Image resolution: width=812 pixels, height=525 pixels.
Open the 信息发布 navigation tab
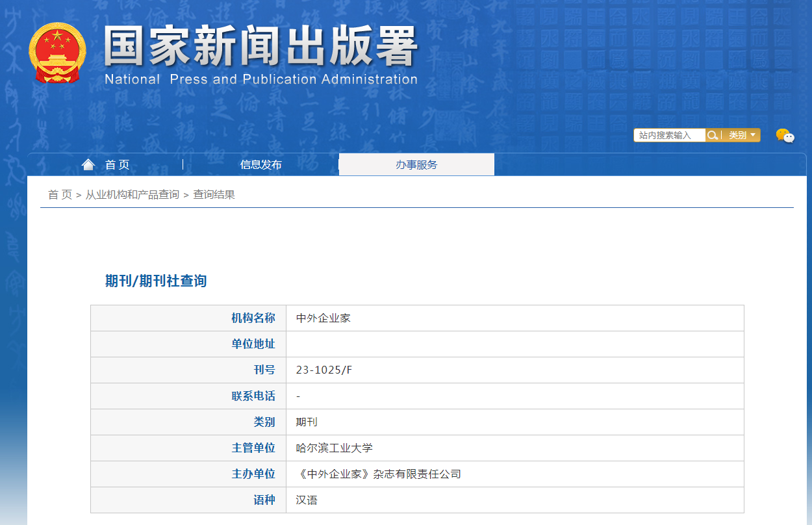260,165
